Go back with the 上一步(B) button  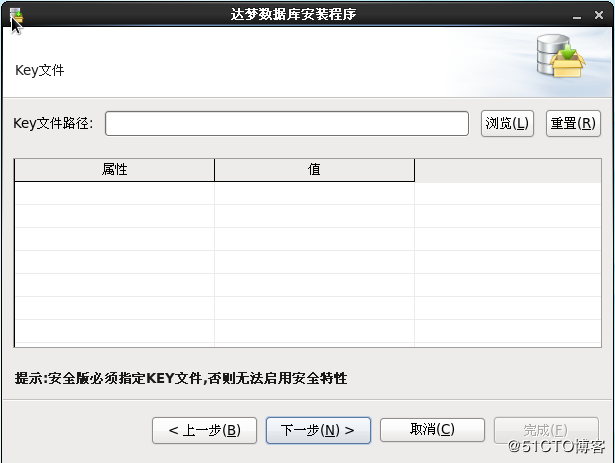(204, 430)
